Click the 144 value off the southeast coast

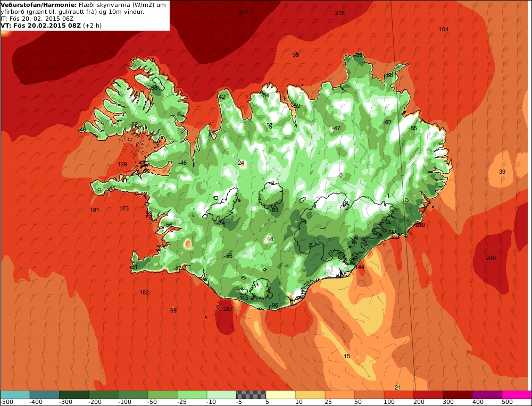(x=359, y=267)
